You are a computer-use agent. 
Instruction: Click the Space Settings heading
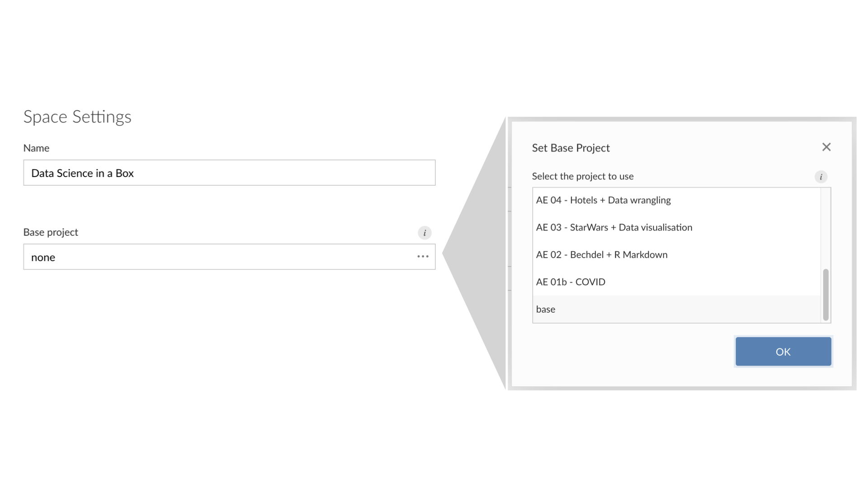click(77, 117)
